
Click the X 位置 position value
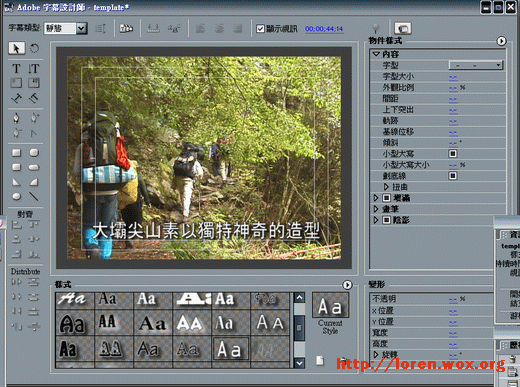point(453,311)
